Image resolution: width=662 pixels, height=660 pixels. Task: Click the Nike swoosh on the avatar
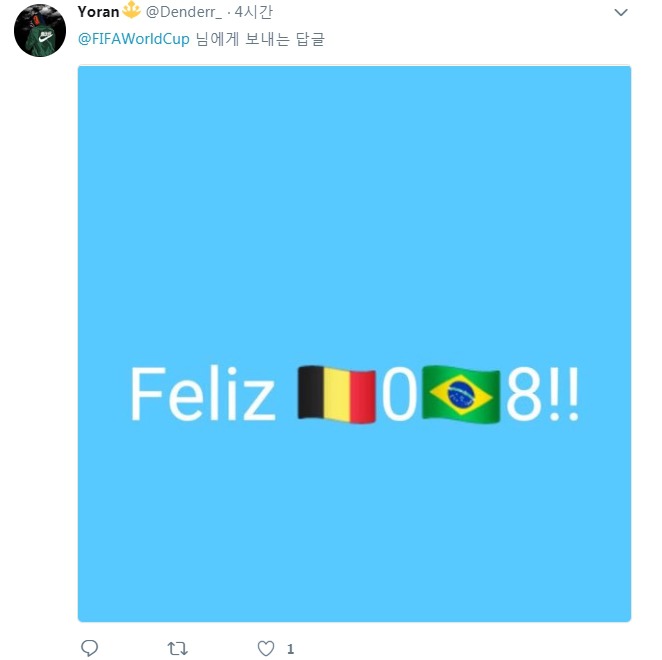45,38
